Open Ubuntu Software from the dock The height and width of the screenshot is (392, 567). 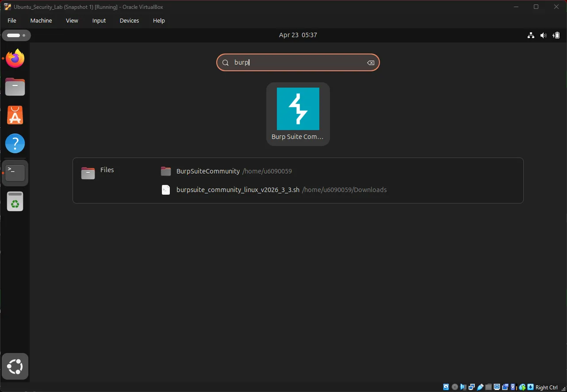[15, 115]
